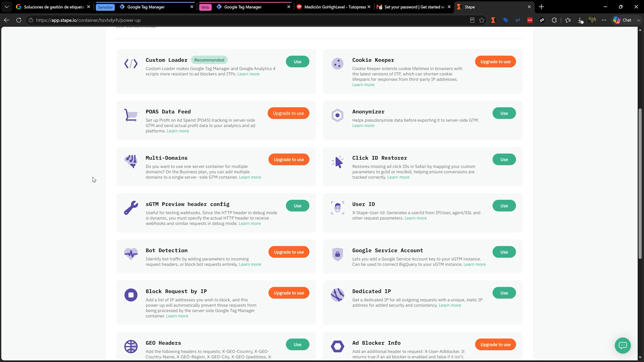644x362 pixels.
Task: Use the Google Service Account power-up
Action: [504, 252]
